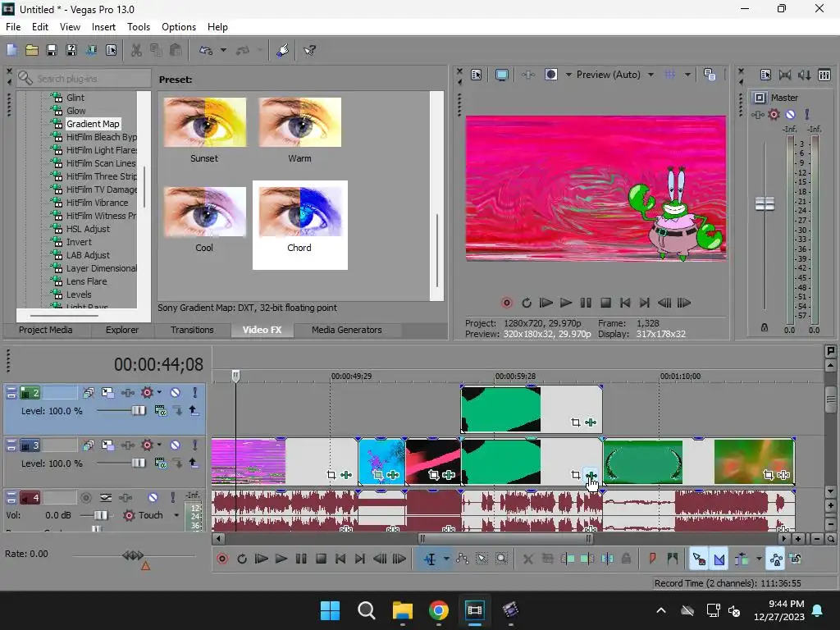
Task: Open Project Video Properties dropdown arrow
Action: pos(568,75)
